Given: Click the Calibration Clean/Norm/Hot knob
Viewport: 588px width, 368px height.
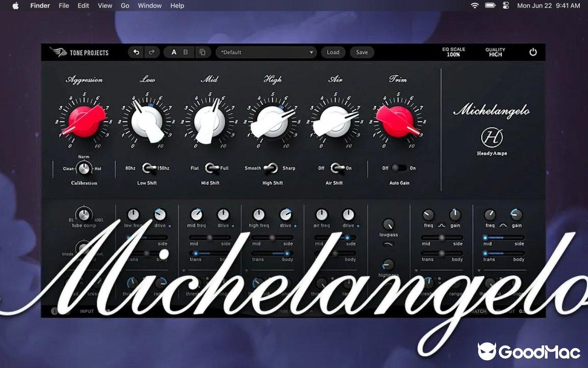Looking at the screenshot, I should point(84,169).
